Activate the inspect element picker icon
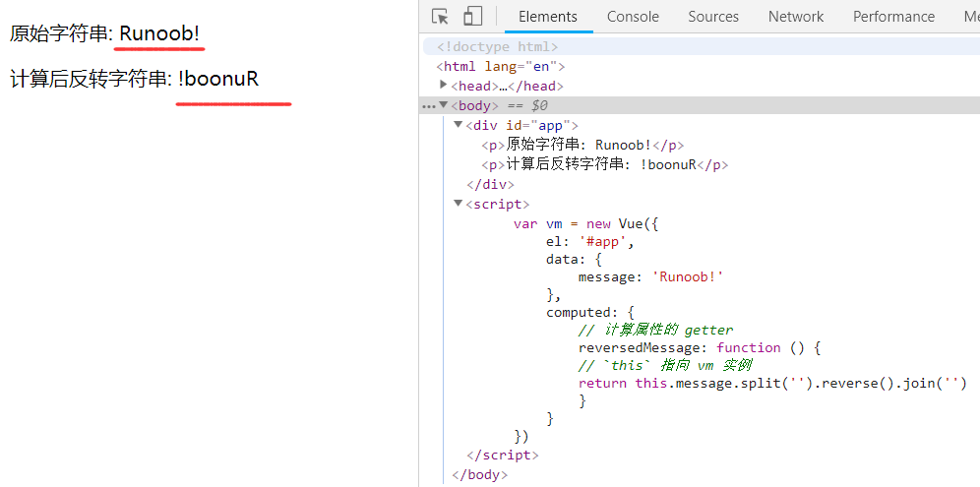Image resolution: width=980 pixels, height=487 pixels. 441,17
